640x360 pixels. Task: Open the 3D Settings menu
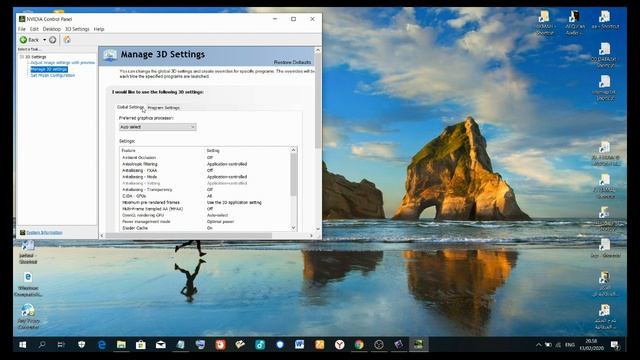coord(77,29)
